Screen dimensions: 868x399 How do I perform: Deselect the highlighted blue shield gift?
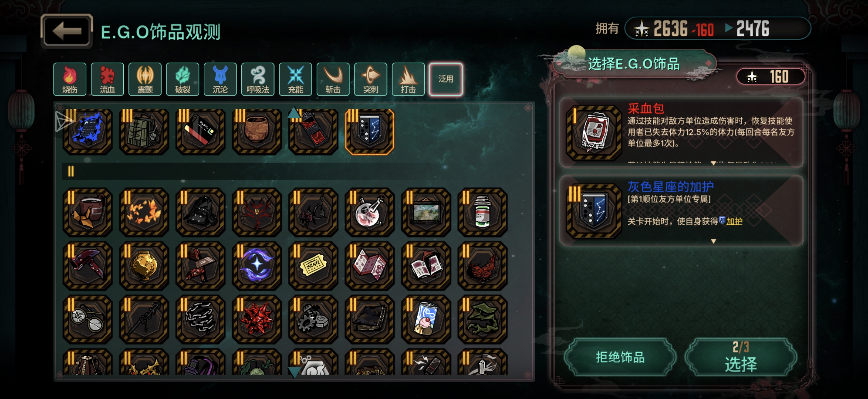click(x=370, y=132)
